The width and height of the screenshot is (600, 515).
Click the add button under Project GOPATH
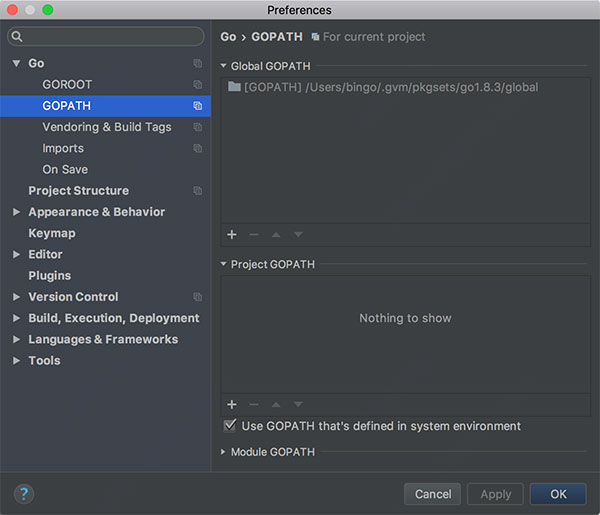[232, 404]
